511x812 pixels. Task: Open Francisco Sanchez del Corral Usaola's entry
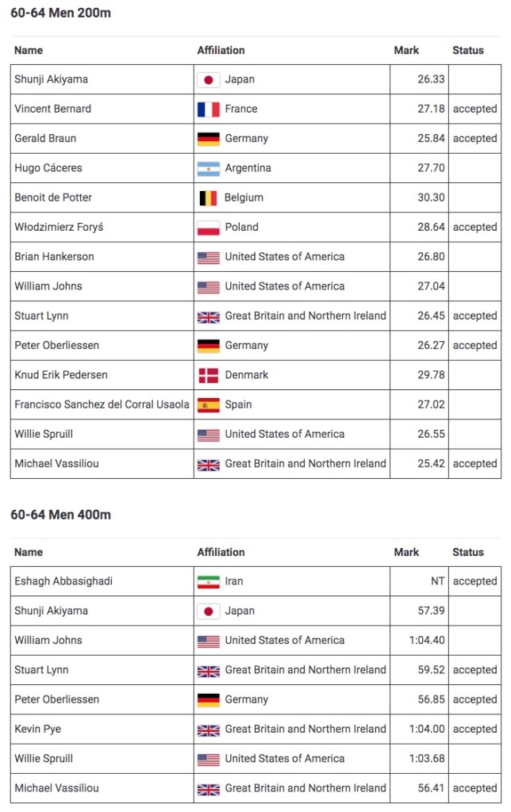(x=102, y=404)
